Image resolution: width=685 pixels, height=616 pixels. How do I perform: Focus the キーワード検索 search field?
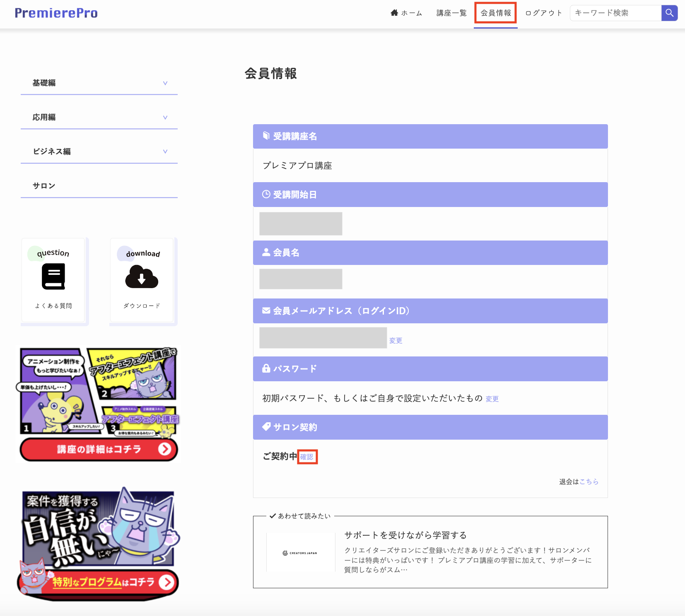[615, 13]
